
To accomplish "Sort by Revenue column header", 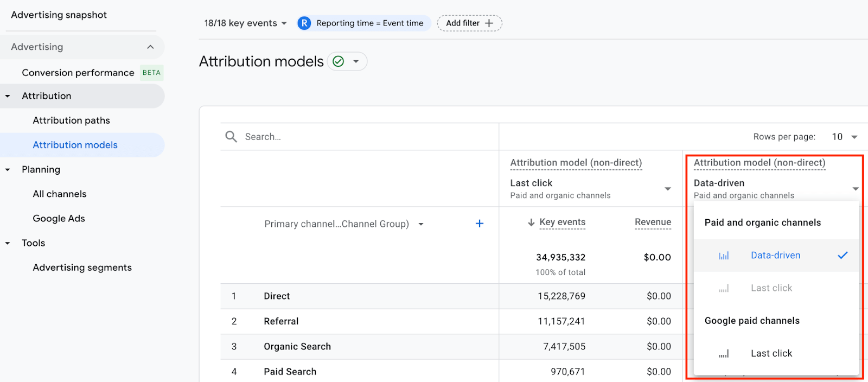I will click(x=653, y=222).
